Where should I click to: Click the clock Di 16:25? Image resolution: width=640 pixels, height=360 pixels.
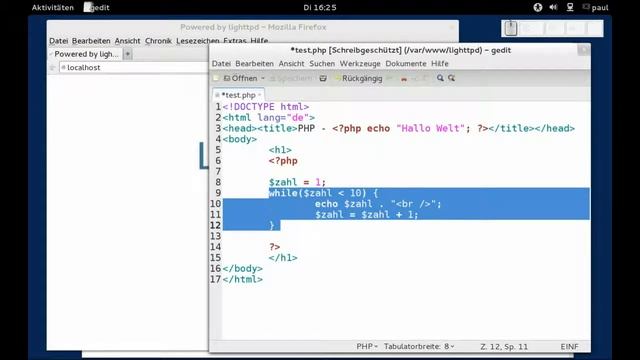pyautogui.click(x=320, y=7)
